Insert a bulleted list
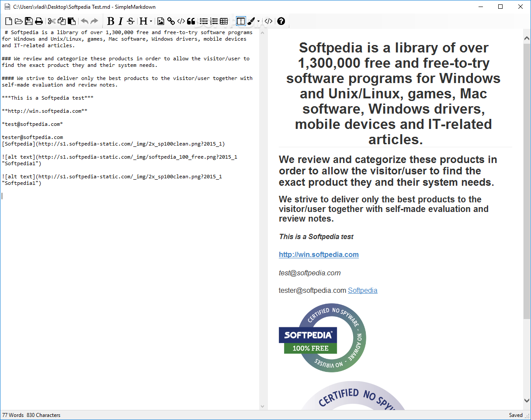531x420 pixels. click(204, 21)
